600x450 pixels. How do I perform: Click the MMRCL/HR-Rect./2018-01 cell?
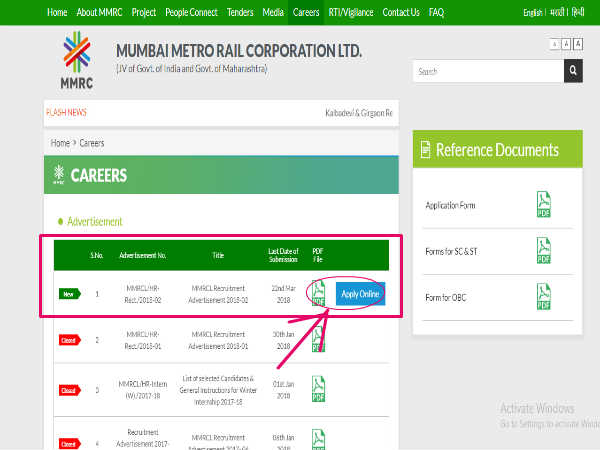143,340
